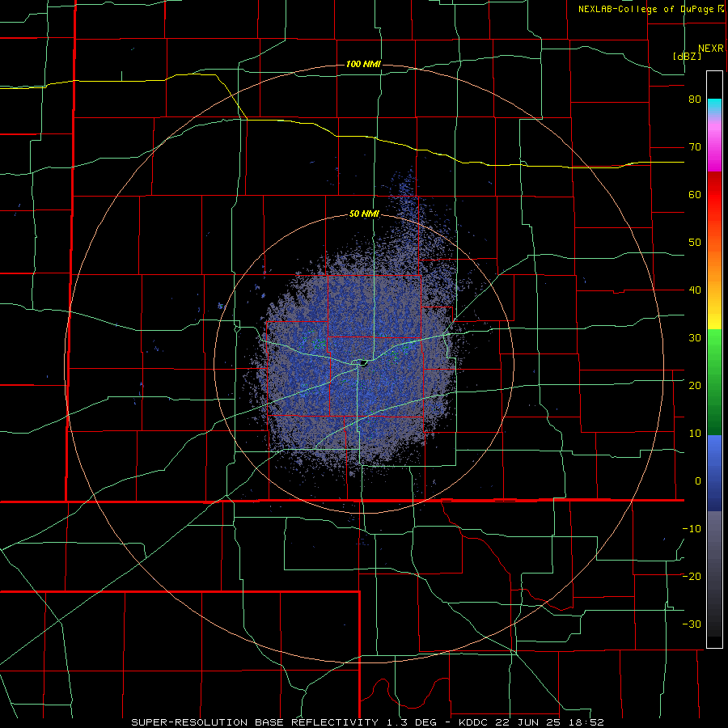
Task: Click the 70 value on dBZ scale
Action: click(695, 147)
